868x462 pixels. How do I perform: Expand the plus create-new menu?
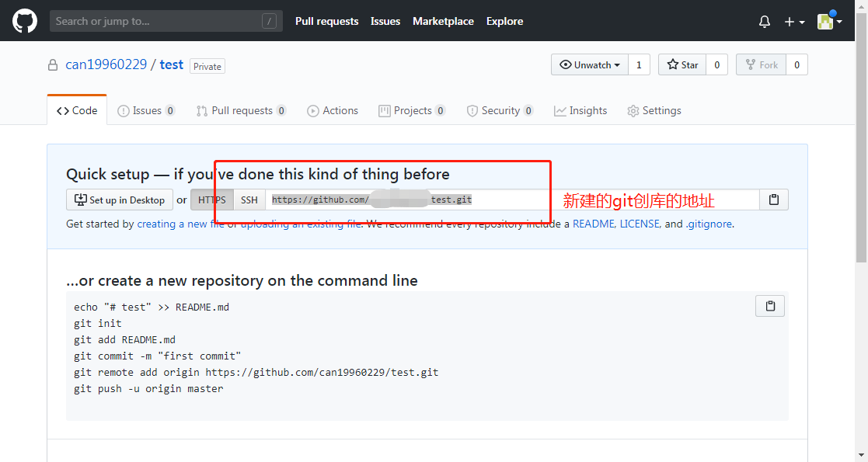pos(794,22)
